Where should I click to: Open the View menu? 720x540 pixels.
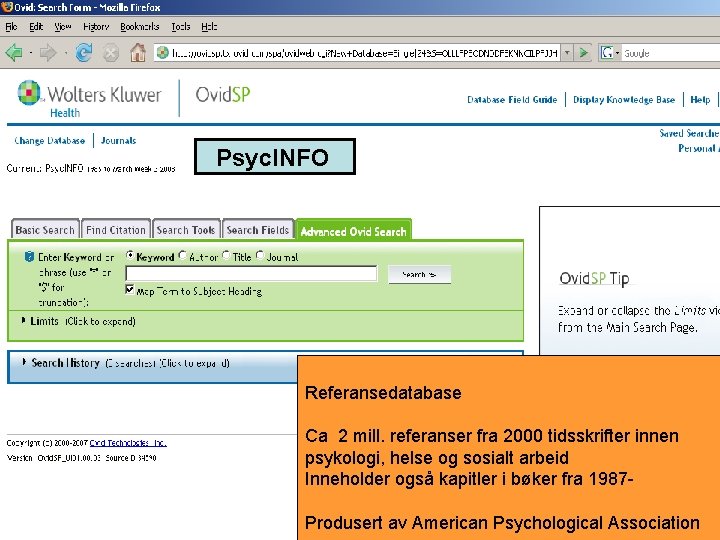click(x=63, y=27)
